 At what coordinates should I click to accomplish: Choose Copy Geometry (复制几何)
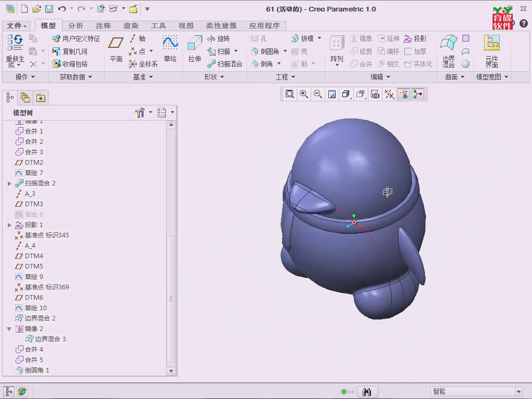click(70, 51)
